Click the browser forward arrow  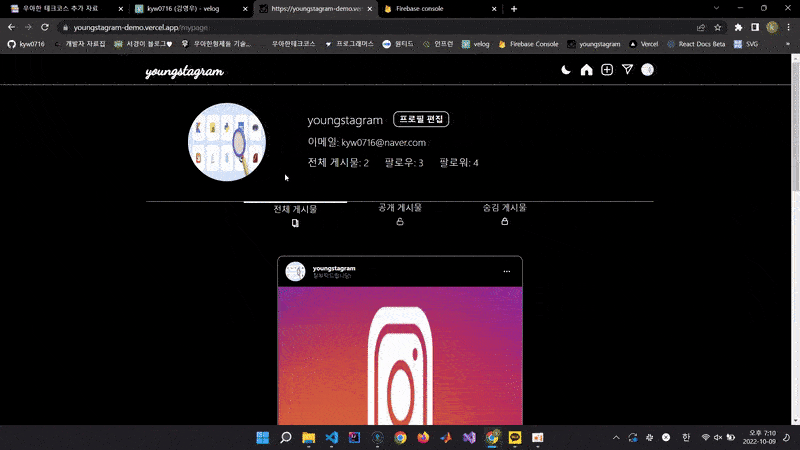[x=28, y=27]
